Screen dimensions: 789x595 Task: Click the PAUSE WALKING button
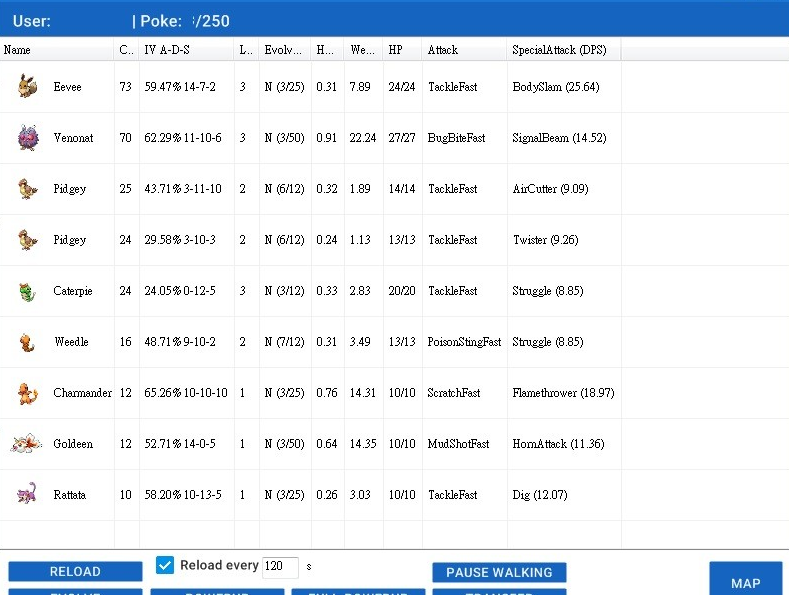point(499,572)
